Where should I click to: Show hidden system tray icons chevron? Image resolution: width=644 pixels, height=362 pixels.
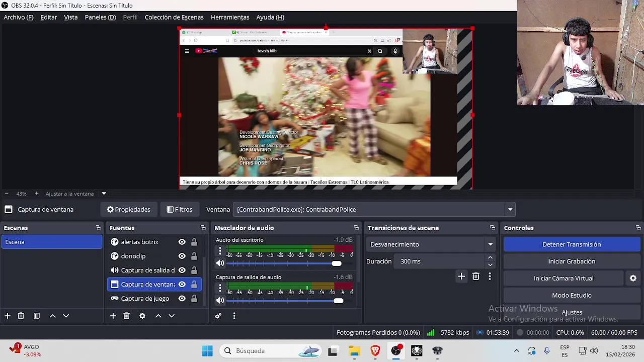coord(516,351)
